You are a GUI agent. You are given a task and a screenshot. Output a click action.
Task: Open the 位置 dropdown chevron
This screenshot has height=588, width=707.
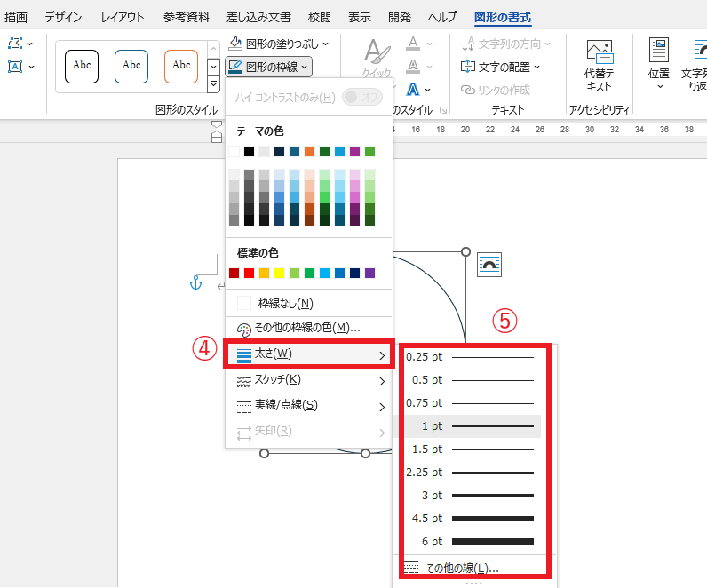[x=660, y=86]
